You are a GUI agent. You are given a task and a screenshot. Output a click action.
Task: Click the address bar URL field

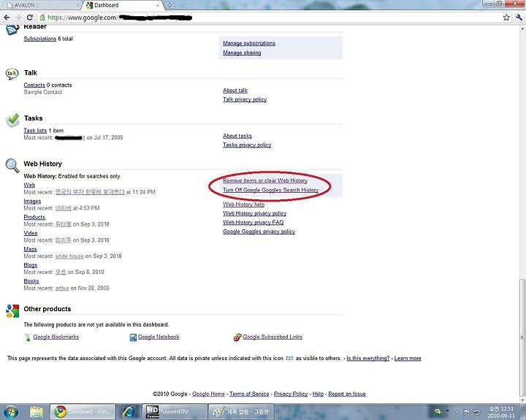[x=268, y=18]
